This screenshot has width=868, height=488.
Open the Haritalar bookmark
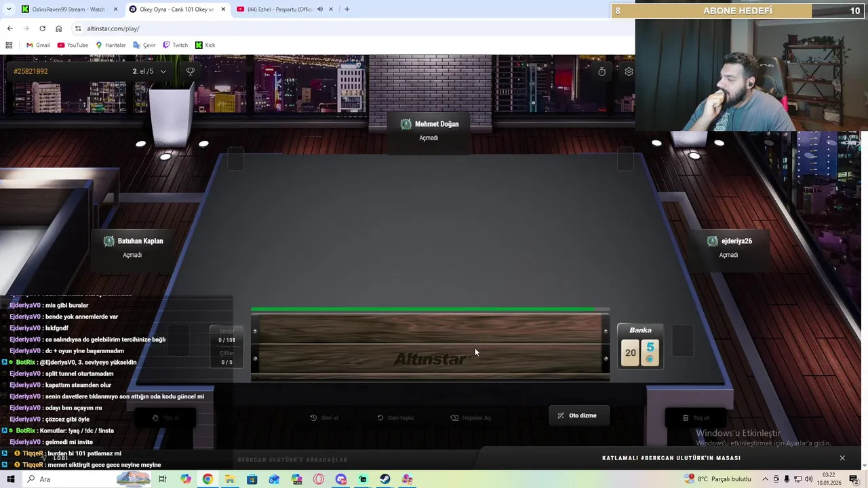click(111, 45)
